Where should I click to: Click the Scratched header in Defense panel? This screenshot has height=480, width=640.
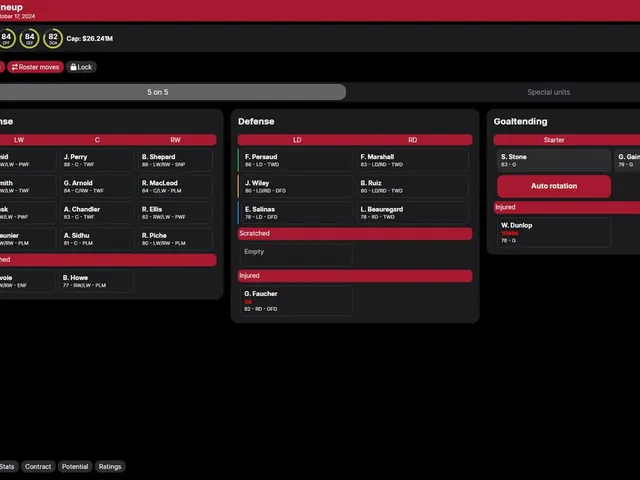355,233
